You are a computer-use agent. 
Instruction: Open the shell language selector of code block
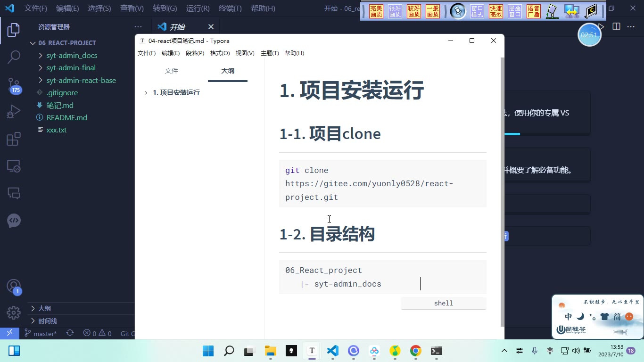point(444,303)
